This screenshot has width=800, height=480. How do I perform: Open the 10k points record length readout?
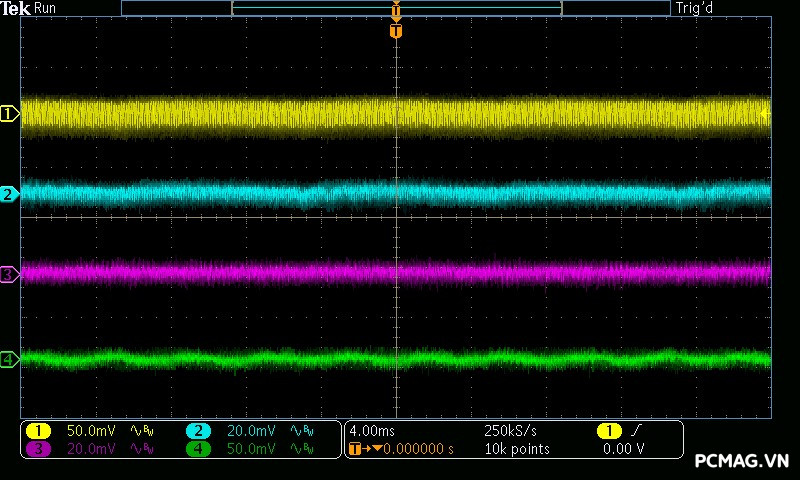pyautogui.click(x=516, y=449)
